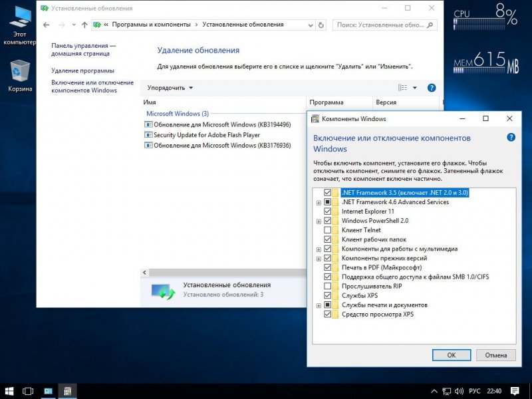Screen dimensions: 532x399
Task: Expand .NET Framework 4.6 Advanced Services node
Action: click(319, 203)
